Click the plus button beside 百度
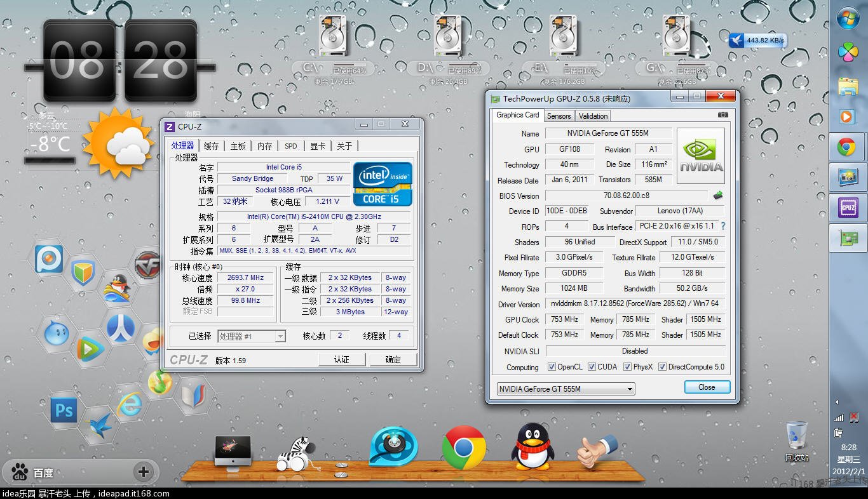The width and height of the screenshot is (868, 499). tap(144, 472)
